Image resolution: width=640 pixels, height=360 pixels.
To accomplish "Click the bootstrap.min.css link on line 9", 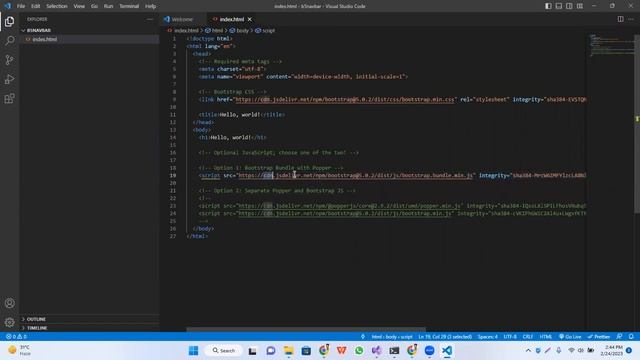I will coord(344,99).
